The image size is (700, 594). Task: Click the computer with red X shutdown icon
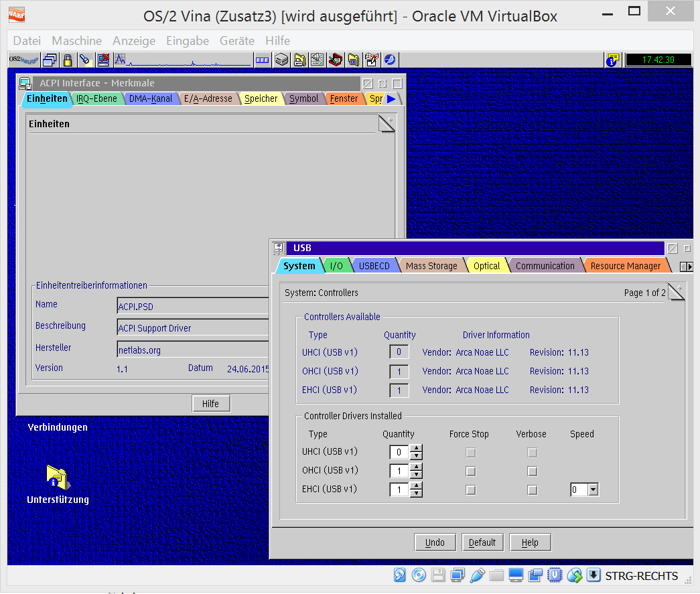[x=103, y=60]
